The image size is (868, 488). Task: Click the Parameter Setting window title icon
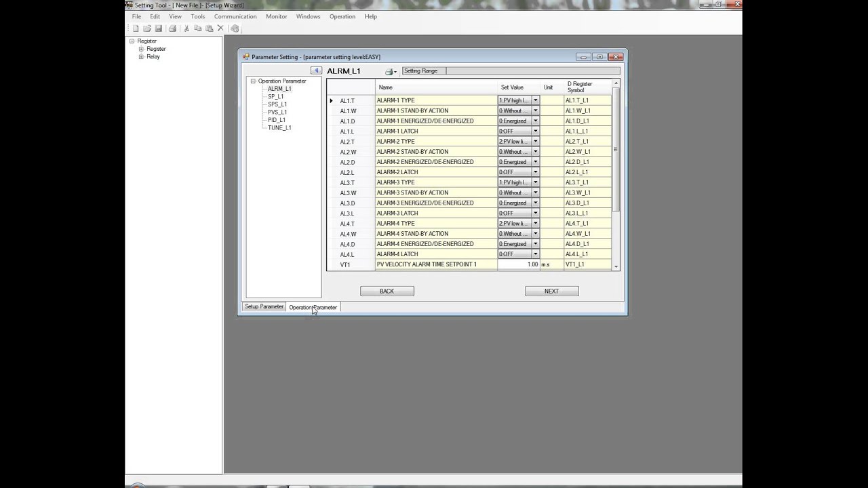coord(246,57)
